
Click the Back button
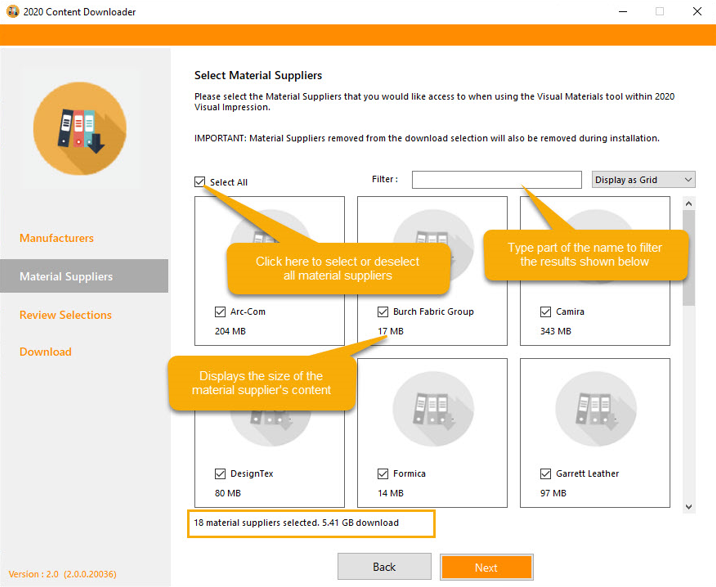(x=384, y=567)
